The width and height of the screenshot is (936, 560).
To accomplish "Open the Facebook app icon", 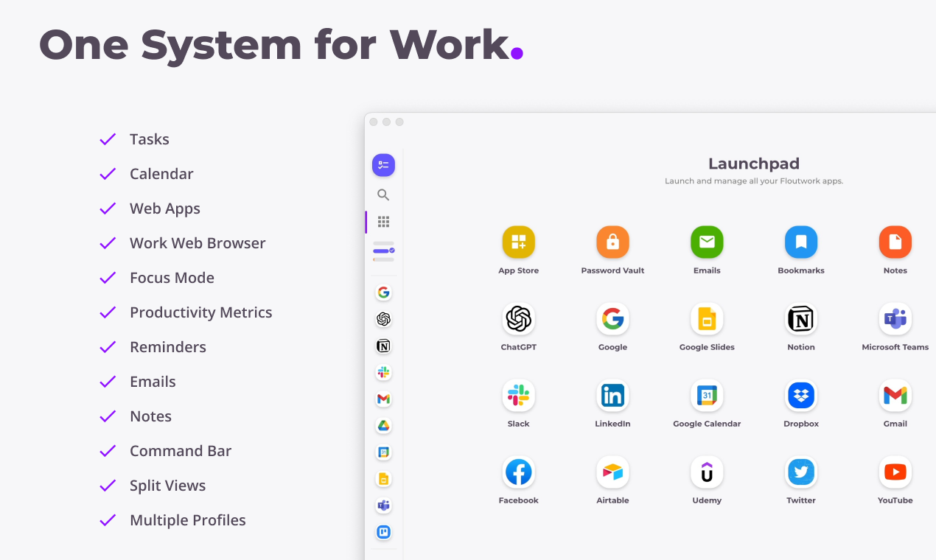I will (519, 472).
